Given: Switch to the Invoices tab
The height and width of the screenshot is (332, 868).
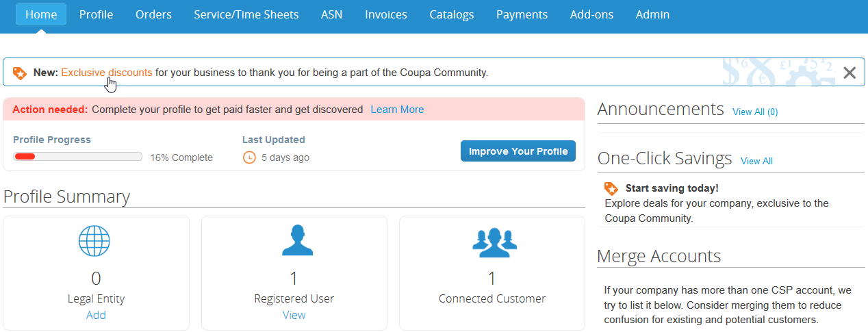Looking at the screenshot, I should pyautogui.click(x=386, y=14).
